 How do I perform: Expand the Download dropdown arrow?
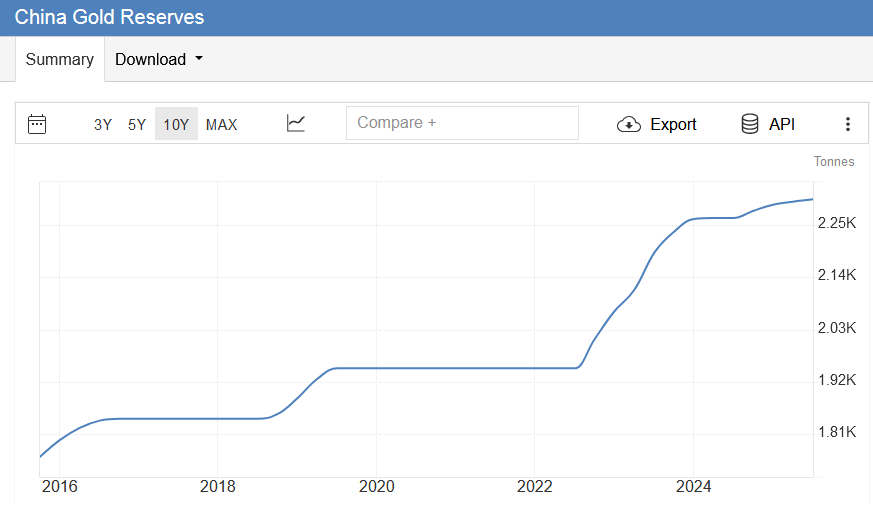point(199,58)
